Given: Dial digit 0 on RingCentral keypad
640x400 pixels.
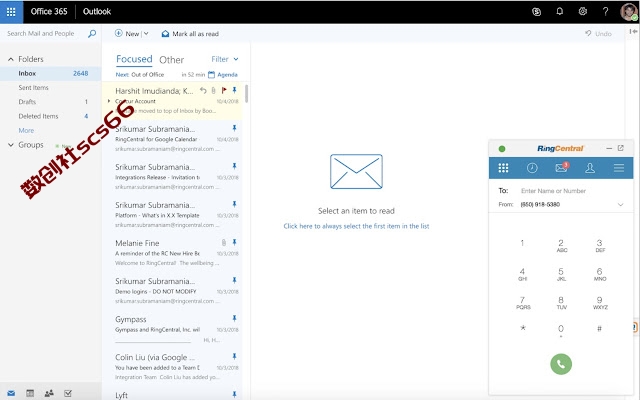Looking at the screenshot, I should click(x=561, y=331).
